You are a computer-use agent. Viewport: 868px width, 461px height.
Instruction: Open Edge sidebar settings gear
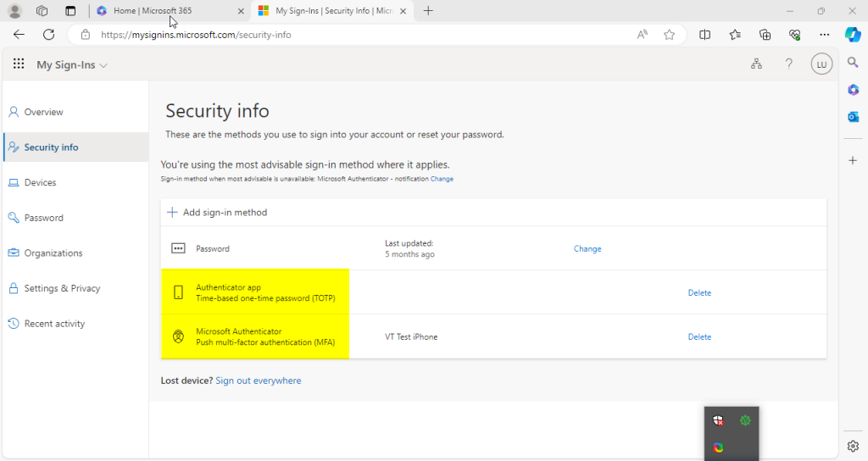pos(853,446)
